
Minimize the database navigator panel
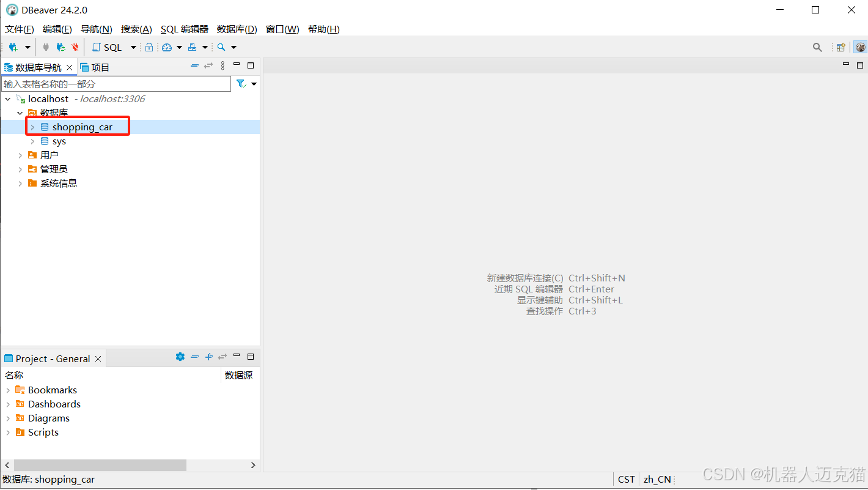(x=237, y=64)
